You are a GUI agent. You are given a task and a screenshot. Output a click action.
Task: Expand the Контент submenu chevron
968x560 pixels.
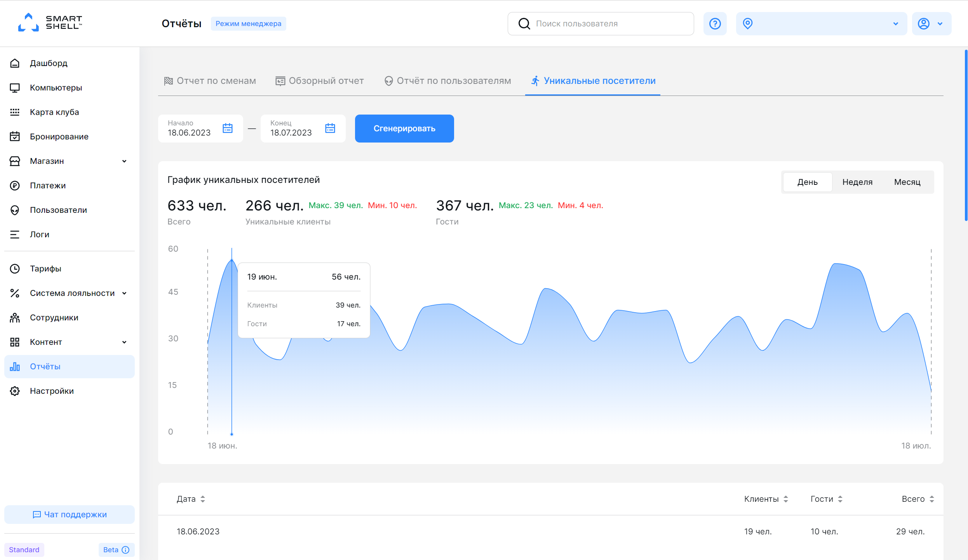point(124,342)
